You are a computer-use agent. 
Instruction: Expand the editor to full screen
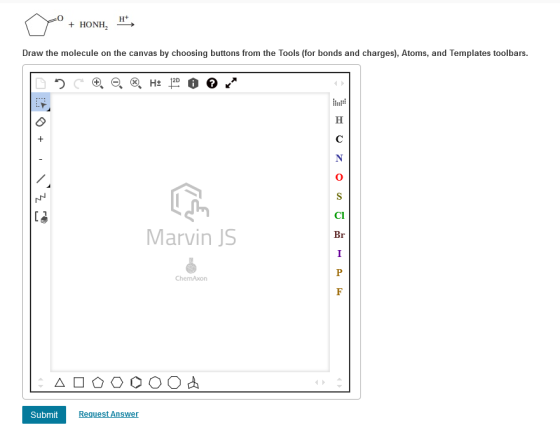[x=231, y=83]
